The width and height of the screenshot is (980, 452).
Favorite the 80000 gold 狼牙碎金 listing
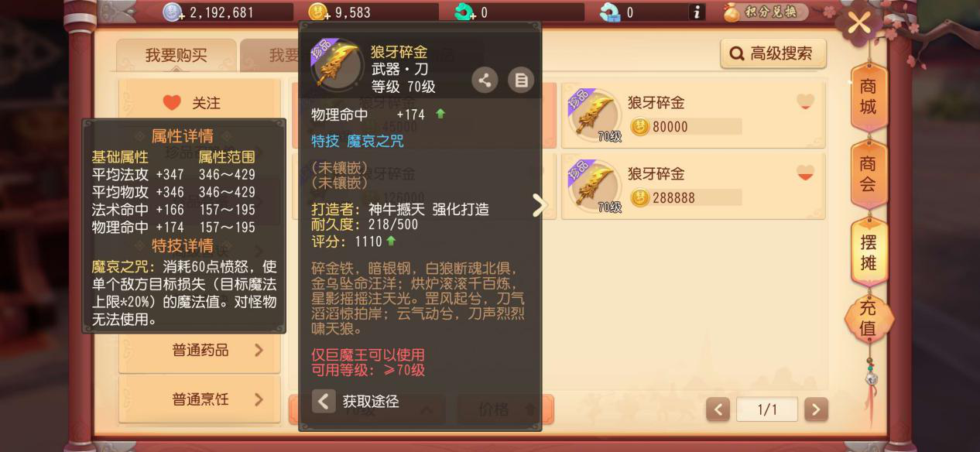pyautogui.click(x=806, y=101)
